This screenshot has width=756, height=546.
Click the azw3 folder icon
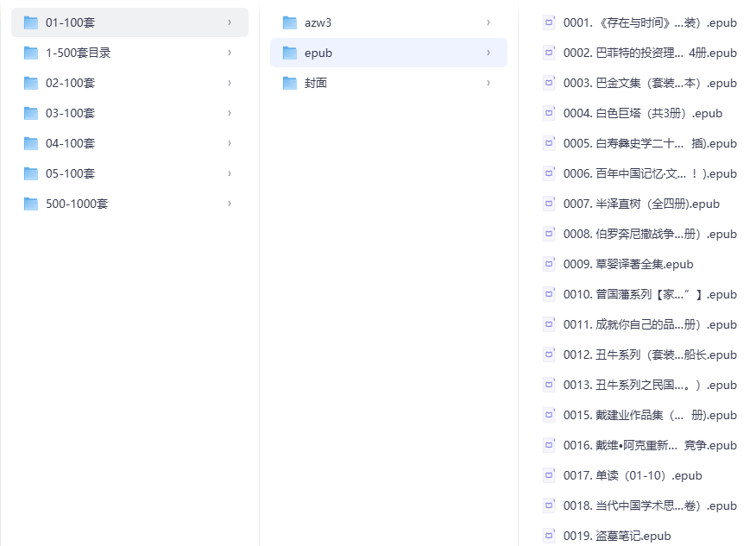click(290, 22)
